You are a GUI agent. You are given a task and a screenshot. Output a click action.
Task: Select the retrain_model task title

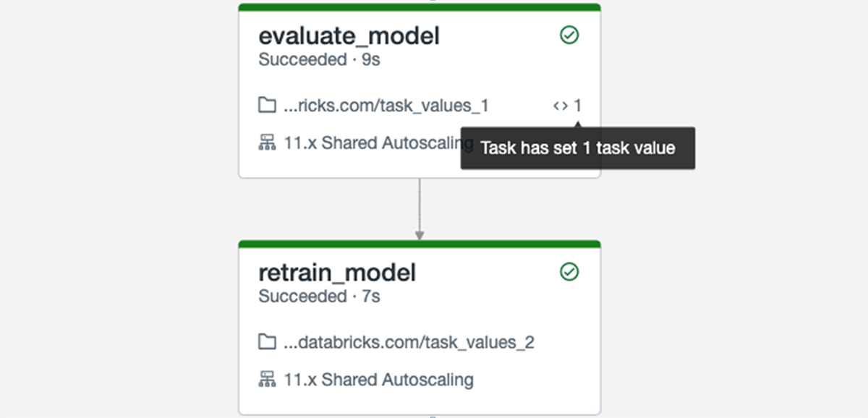337,273
